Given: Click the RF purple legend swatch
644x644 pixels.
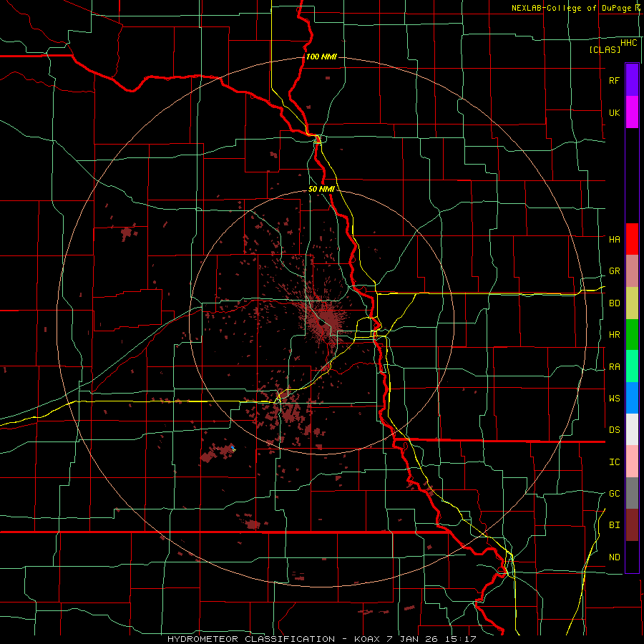Looking at the screenshot, I should tap(632, 80).
